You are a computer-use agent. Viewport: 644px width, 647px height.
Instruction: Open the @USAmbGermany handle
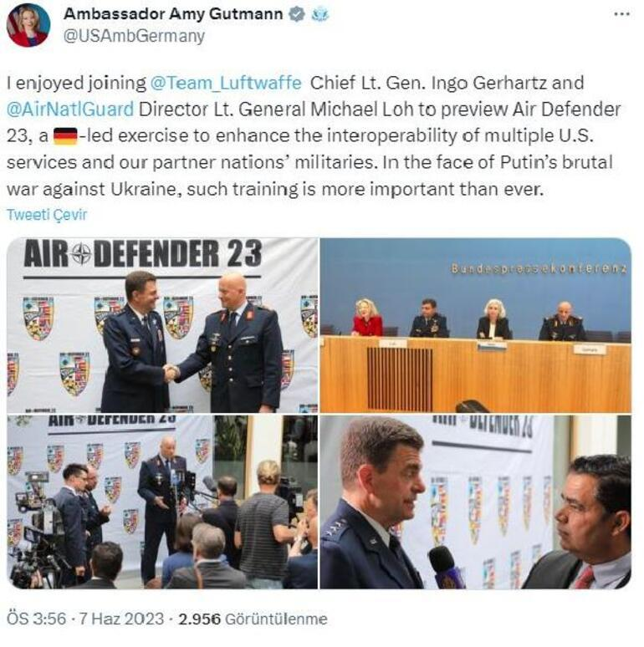coord(134,36)
